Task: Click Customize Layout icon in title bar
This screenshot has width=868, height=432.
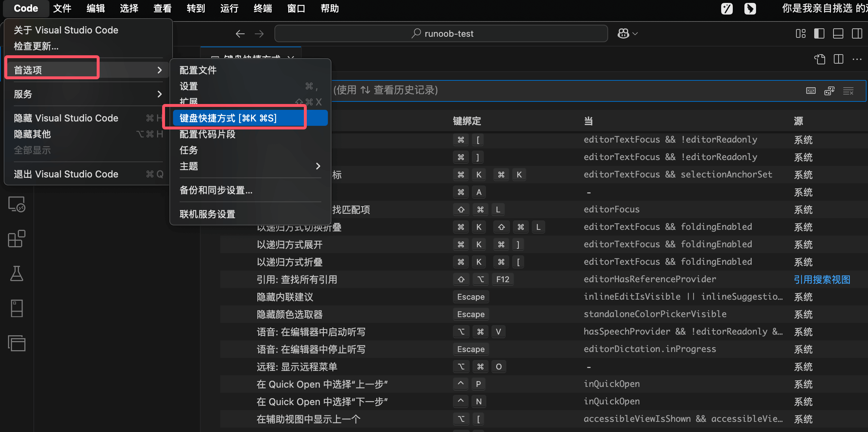Action: click(800, 33)
